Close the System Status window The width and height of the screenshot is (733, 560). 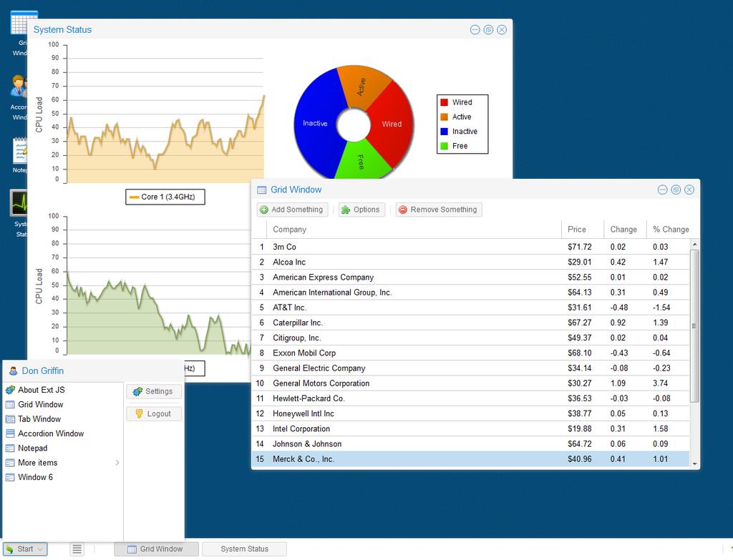[x=502, y=30]
